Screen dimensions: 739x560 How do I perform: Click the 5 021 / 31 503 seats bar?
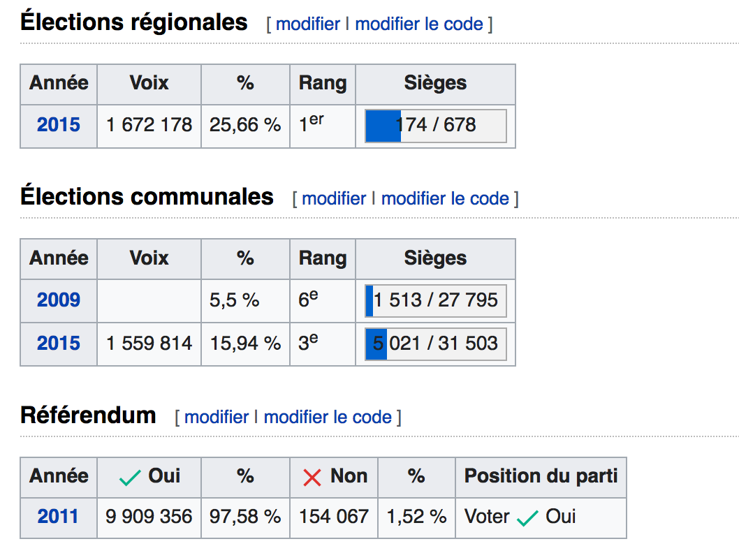pyautogui.click(x=435, y=344)
